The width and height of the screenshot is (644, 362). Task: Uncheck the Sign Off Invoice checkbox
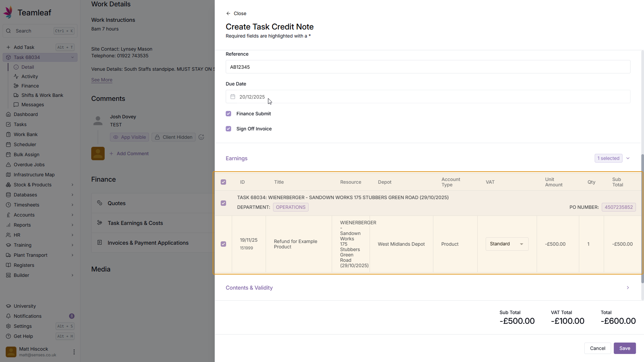coord(228,129)
